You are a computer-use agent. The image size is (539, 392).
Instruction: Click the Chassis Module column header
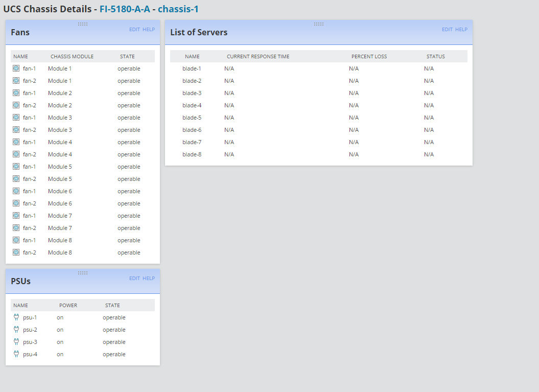coord(72,56)
